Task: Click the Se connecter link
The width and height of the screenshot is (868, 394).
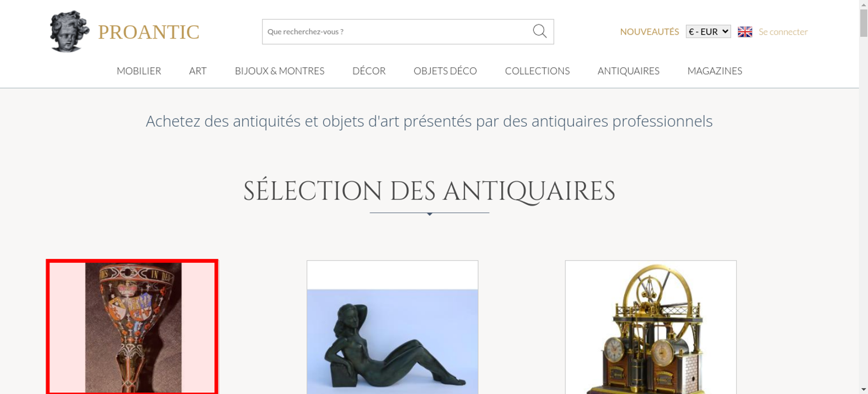Action: pos(783,32)
